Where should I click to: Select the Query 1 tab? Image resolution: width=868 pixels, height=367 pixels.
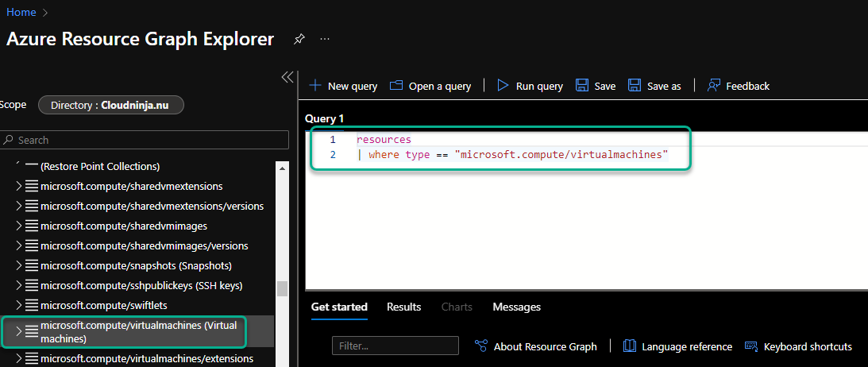click(x=324, y=118)
